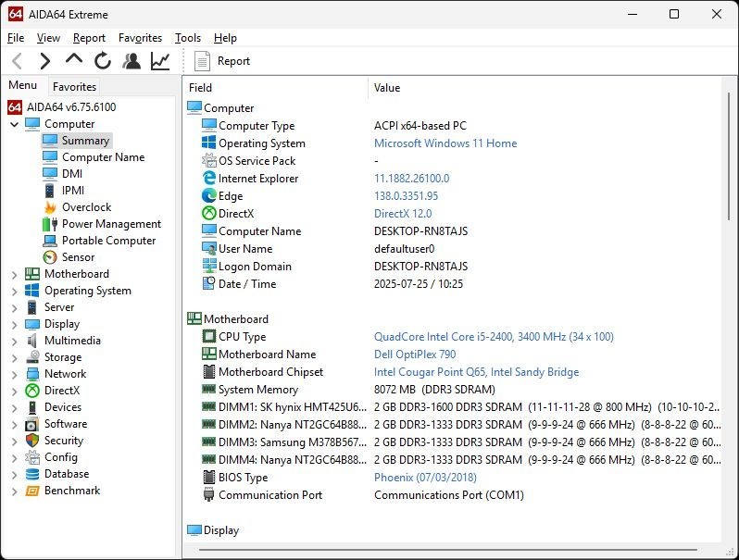Open the Favorites menu in menu bar
Viewport: 739px width, 560px height.
pos(140,38)
